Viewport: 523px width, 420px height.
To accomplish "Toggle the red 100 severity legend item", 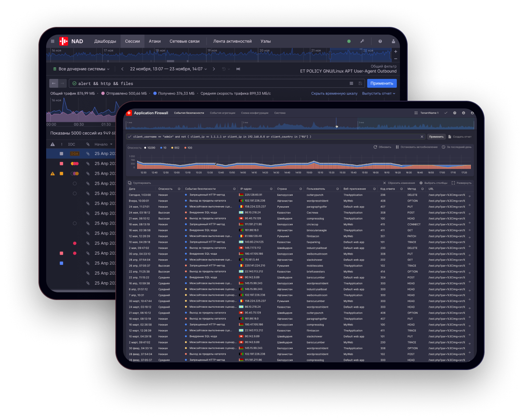I will (x=187, y=148).
